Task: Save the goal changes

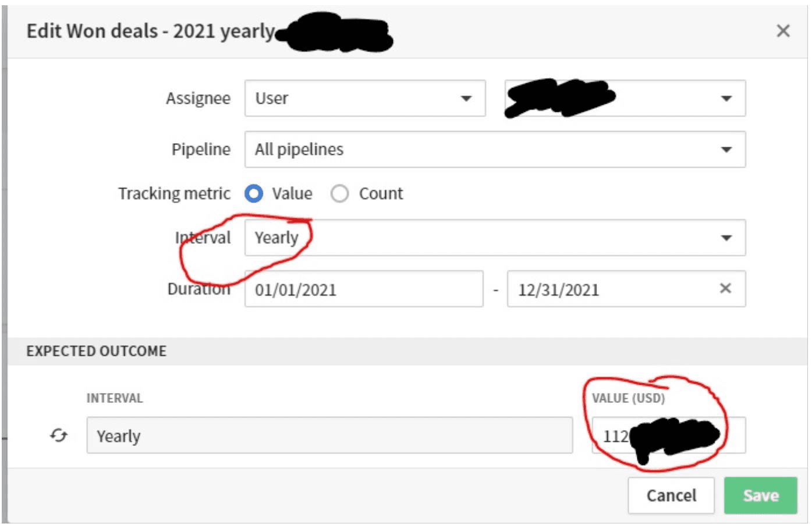Action: tap(760, 495)
